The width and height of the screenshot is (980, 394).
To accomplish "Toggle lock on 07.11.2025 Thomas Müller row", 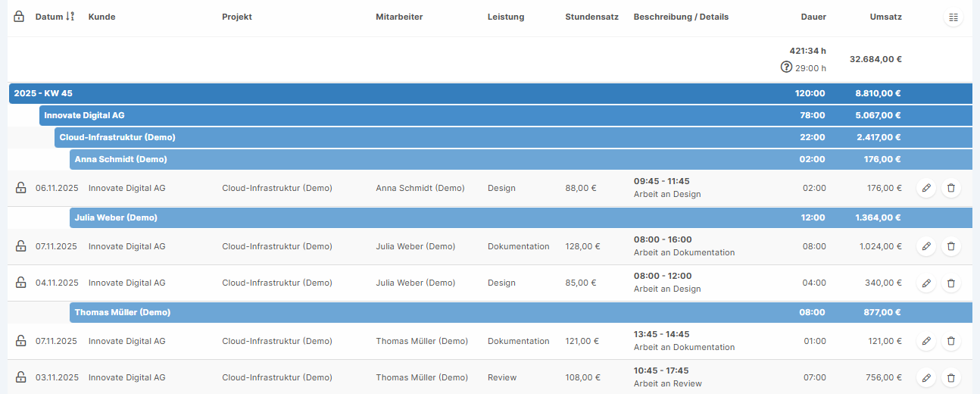I will [21, 341].
